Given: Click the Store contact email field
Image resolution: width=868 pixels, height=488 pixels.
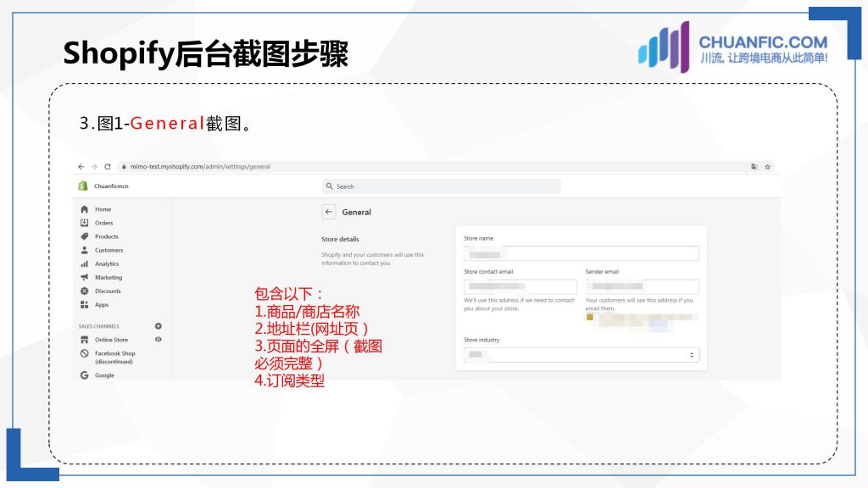Looking at the screenshot, I should coord(520,286).
